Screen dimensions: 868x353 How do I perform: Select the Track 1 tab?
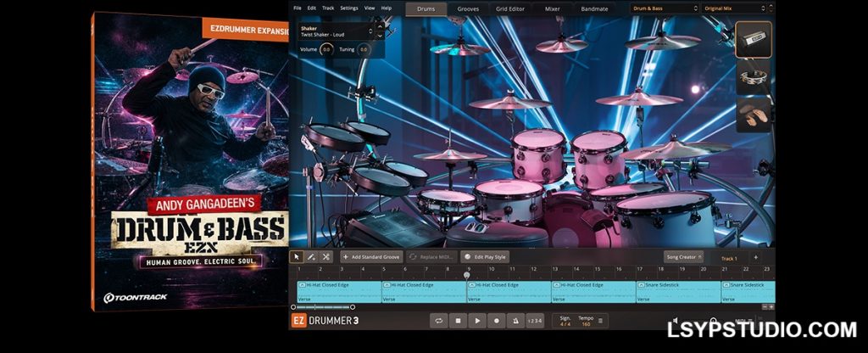pyautogui.click(x=729, y=258)
